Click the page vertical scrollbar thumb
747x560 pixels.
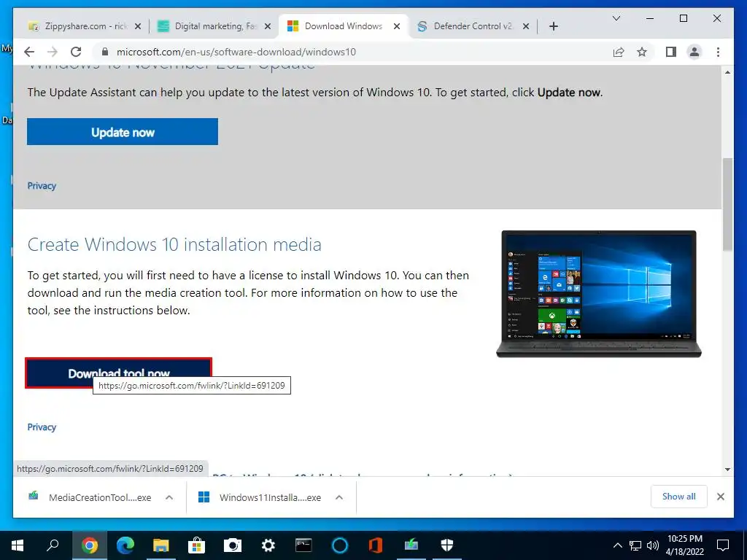(727, 205)
